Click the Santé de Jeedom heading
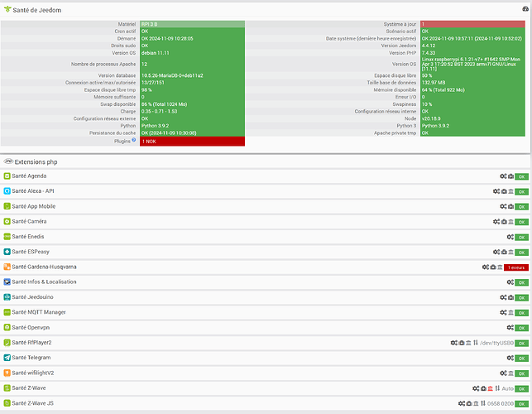Image resolution: width=532 pixels, height=414 pixels. [37, 10]
